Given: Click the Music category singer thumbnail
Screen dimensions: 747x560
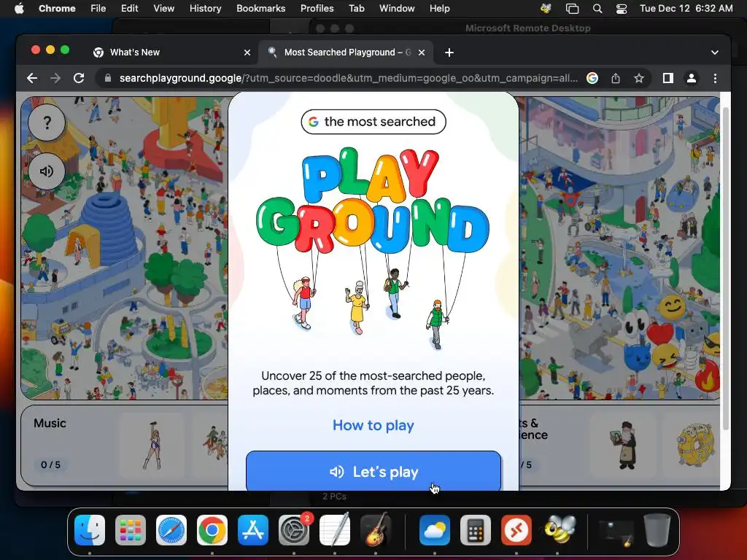Looking at the screenshot, I should click(152, 446).
